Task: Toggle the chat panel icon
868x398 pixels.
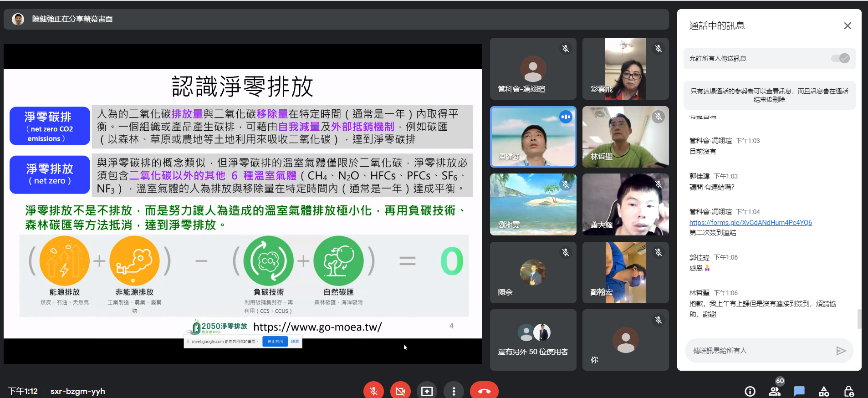Action: (x=799, y=391)
